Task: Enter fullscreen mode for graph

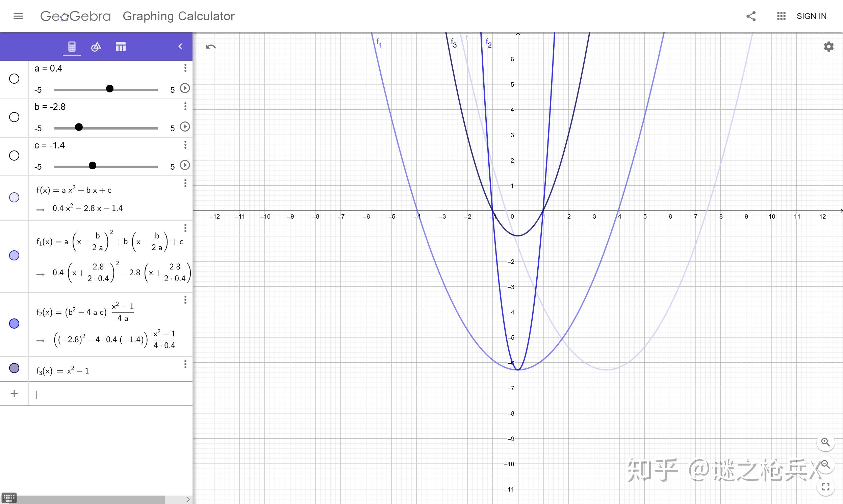Action: [825, 487]
